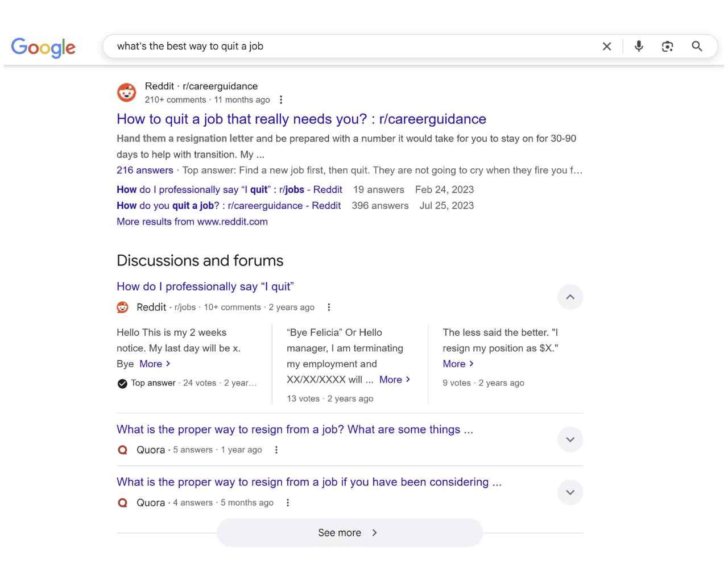The width and height of the screenshot is (728, 582).
Task: Run the search via the magnifying glass icon
Action: point(697,46)
